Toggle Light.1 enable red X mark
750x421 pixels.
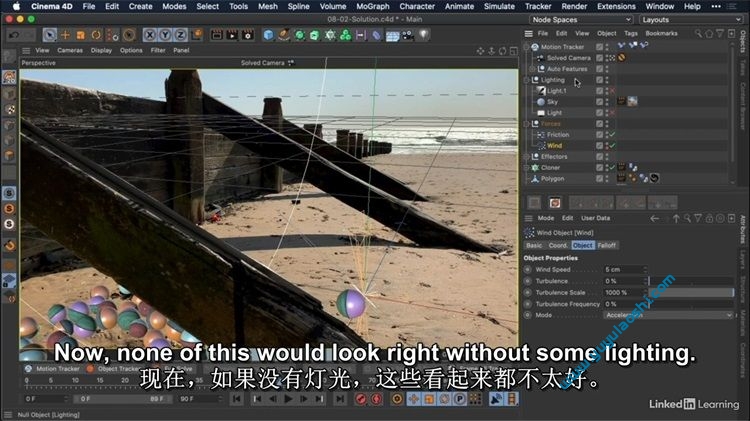point(612,90)
